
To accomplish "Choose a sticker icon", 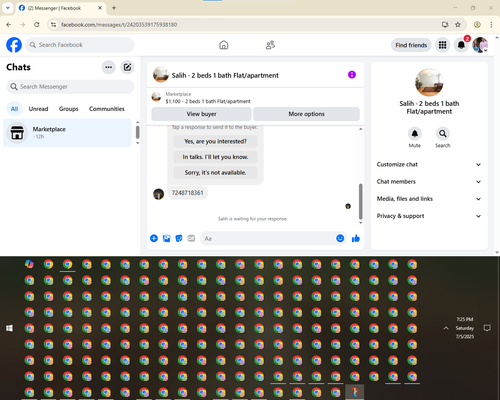I will click(x=179, y=238).
